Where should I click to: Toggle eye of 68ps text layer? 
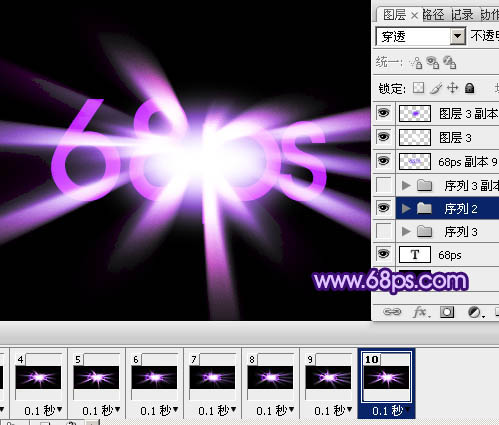click(x=384, y=254)
